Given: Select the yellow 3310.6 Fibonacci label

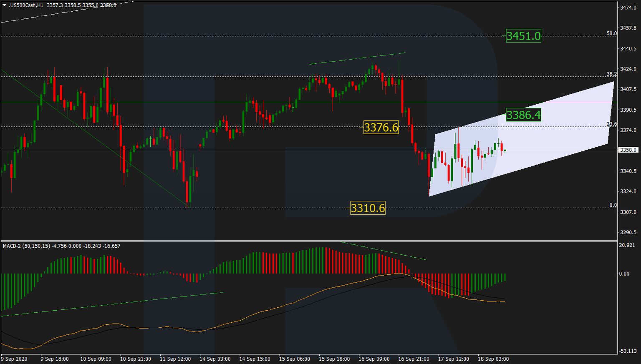Looking at the screenshot, I should click(x=368, y=208).
